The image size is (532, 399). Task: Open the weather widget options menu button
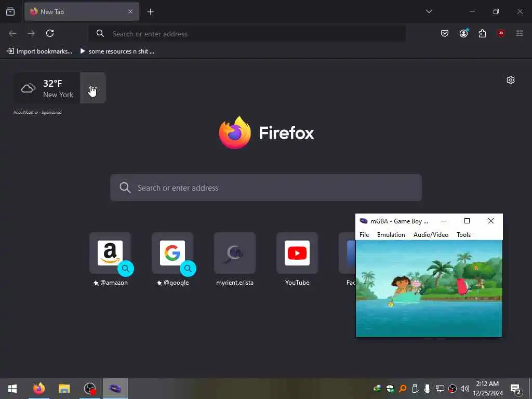[x=93, y=88]
